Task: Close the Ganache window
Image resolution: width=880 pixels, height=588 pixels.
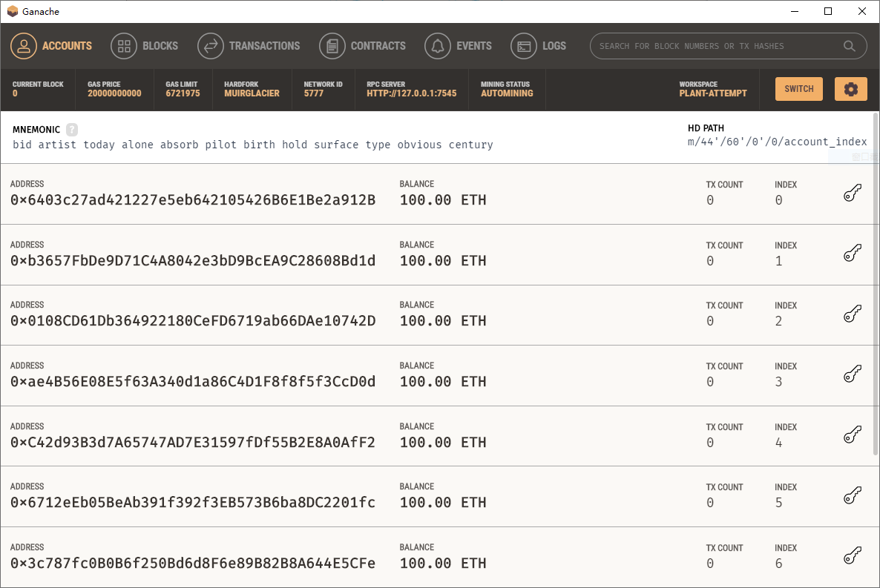Action: coord(862,11)
